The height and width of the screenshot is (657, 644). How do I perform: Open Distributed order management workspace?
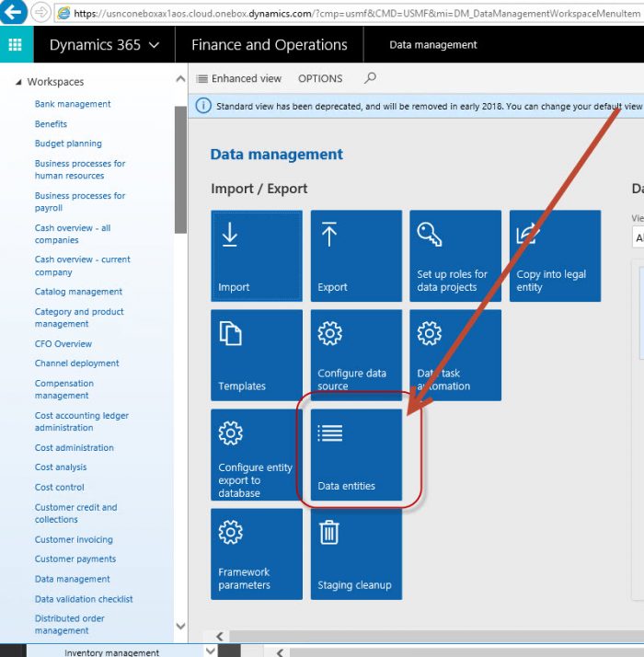pos(70,624)
